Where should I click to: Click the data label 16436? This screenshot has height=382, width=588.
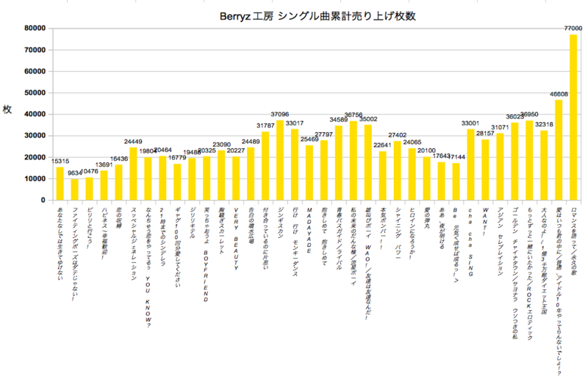(x=119, y=159)
